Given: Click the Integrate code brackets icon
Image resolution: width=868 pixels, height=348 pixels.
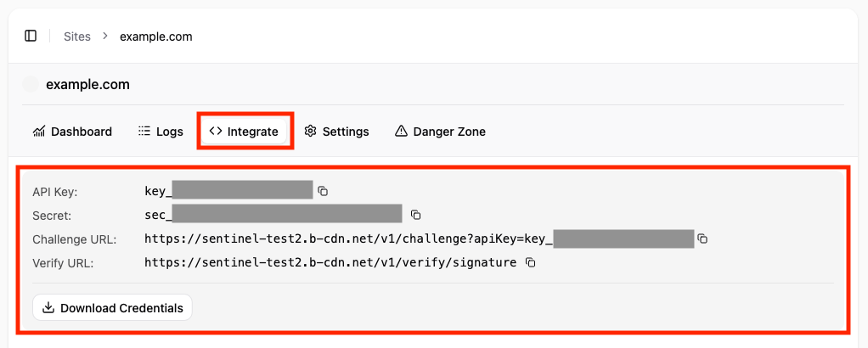Looking at the screenshot, I should click(x=216, y=131).
